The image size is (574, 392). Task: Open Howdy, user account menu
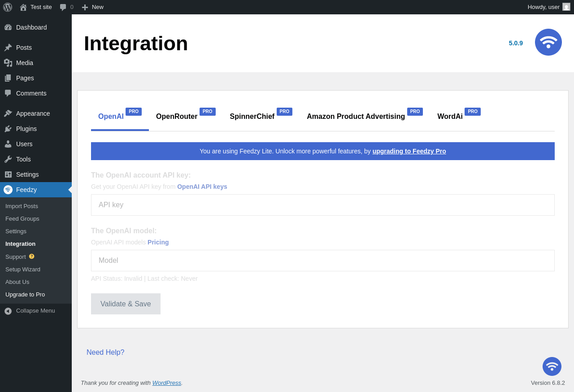[x=549, y=7]
